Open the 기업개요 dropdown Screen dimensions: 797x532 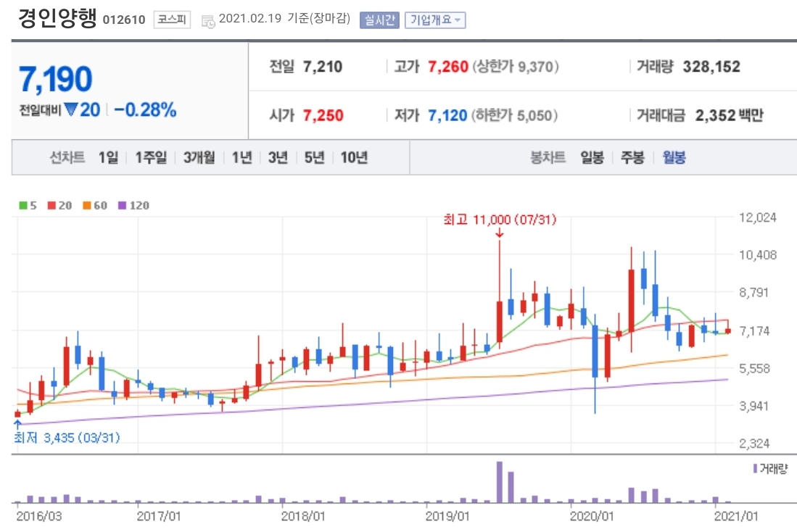435,20
